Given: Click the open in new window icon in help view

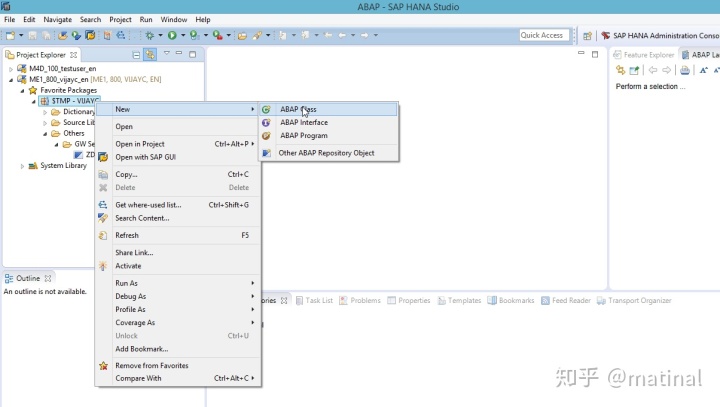Looking at the screenshot, I should point(634,70).
